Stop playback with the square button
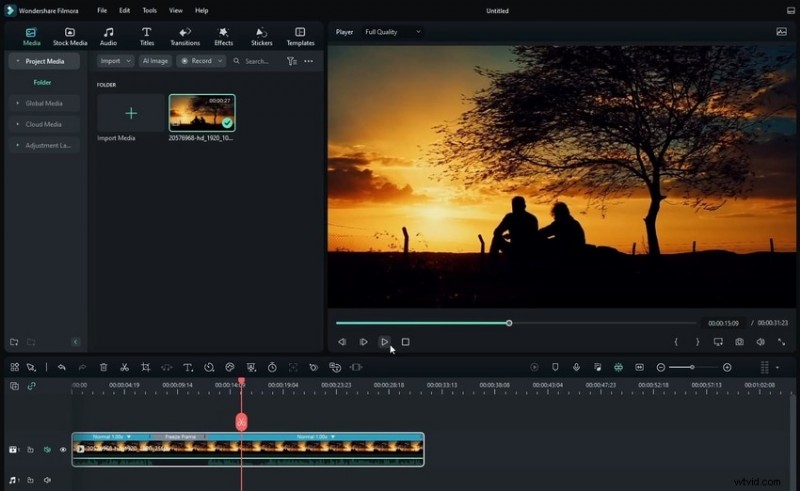The width and height of the screenshot is (800, 491). tap(406, 342)
